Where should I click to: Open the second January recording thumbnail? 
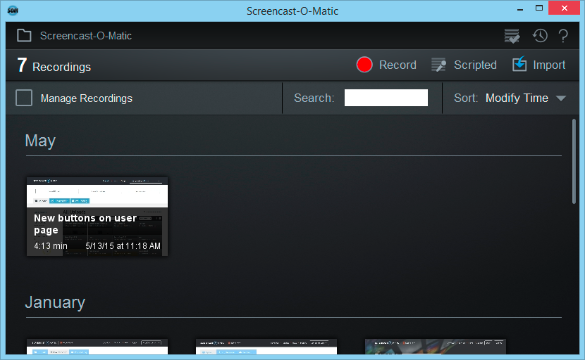(266, 347)
